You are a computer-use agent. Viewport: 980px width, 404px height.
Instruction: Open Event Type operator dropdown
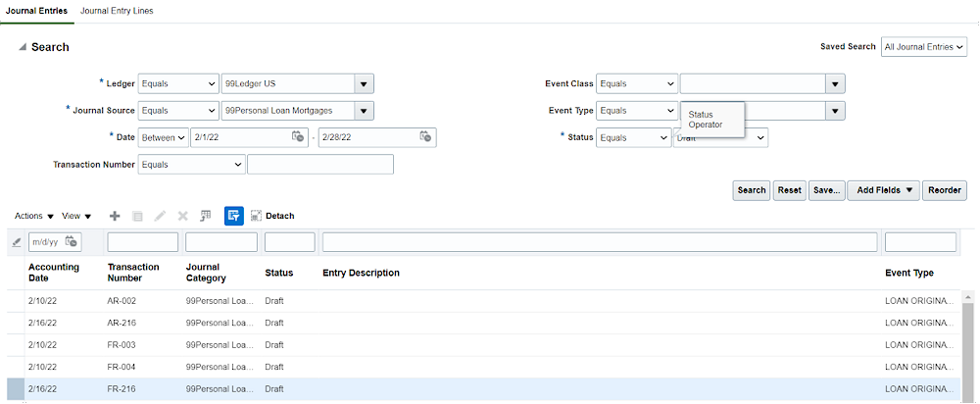pos(637,110)
